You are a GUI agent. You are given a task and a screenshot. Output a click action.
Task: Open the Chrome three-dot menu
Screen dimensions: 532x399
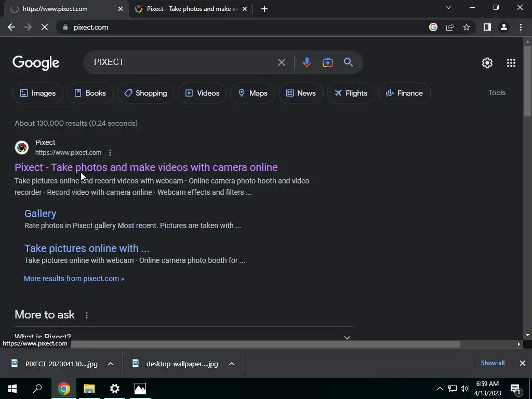tap(521, 27)
